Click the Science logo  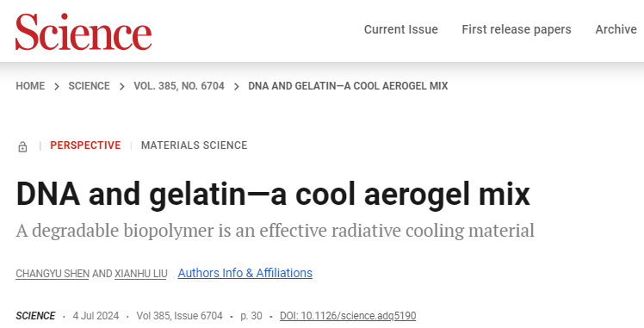[x=84, y=31]
